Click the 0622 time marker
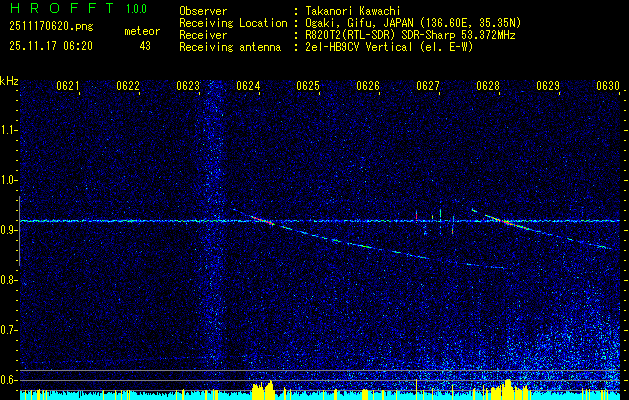 pos(128,86)
